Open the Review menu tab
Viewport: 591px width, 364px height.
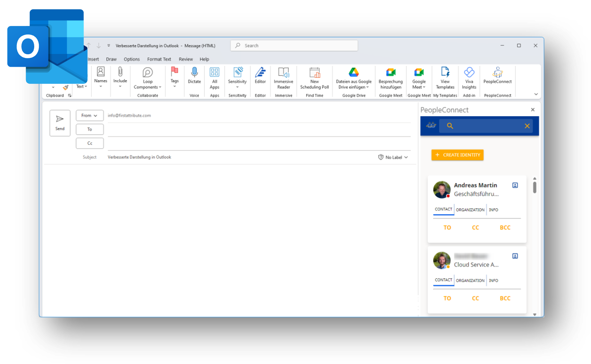(x=186, y=59)
